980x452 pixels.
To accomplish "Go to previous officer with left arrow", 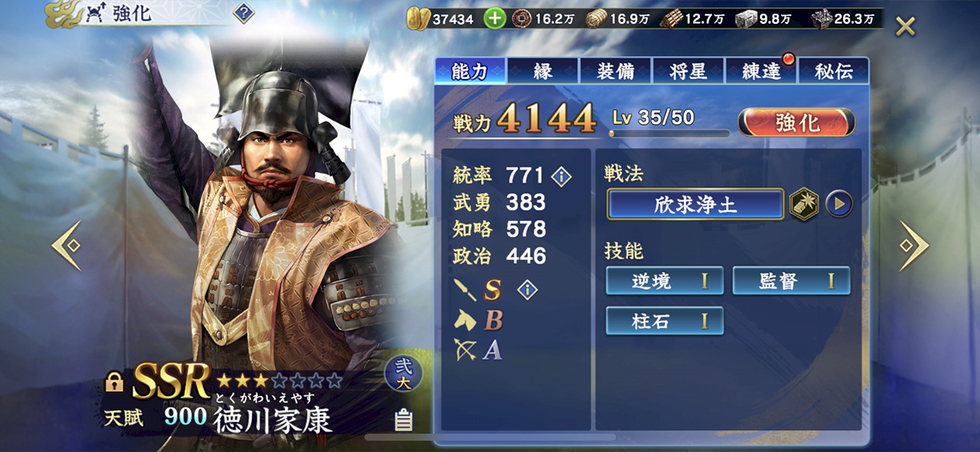I will [67, 246].
